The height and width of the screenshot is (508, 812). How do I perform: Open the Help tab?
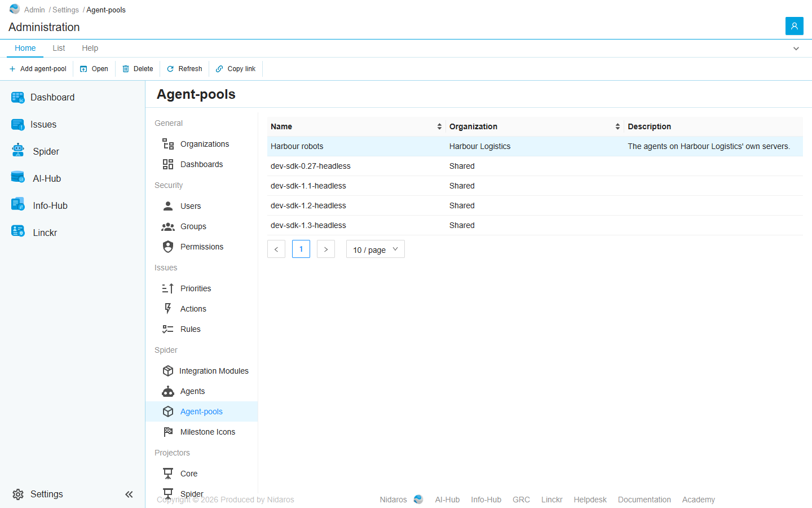pyautogui.click(x=90, y=48)
